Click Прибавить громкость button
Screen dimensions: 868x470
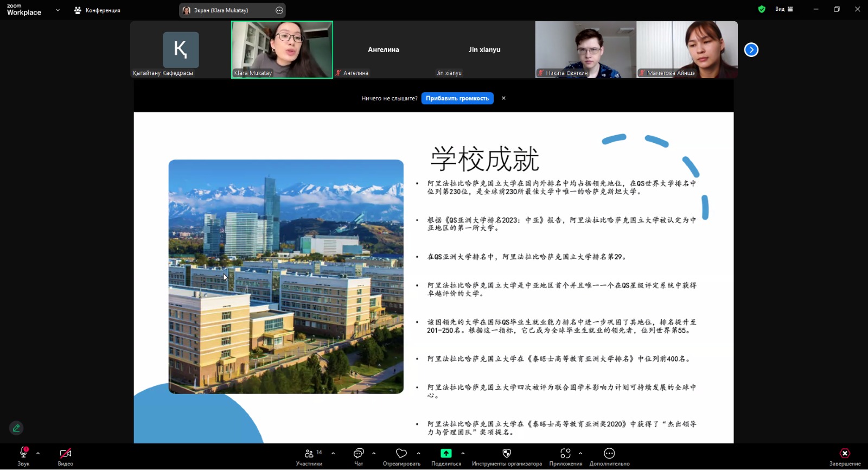pos(457,98)
